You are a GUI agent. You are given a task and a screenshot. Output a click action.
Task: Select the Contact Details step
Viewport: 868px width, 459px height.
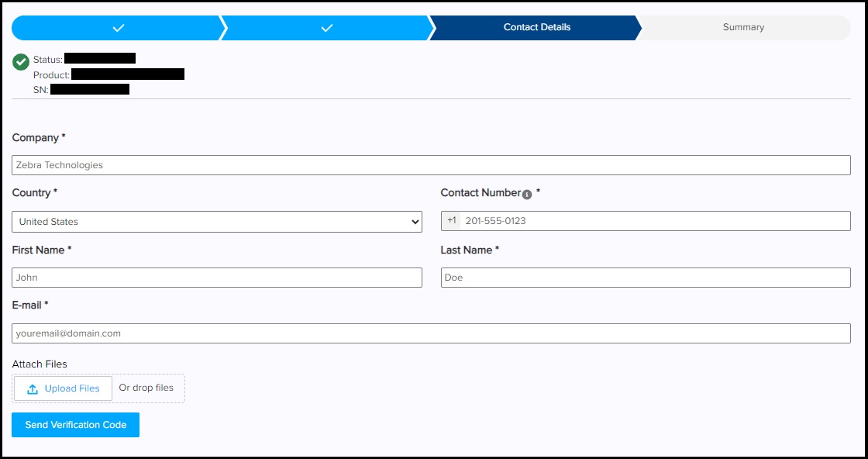point(536,27)
